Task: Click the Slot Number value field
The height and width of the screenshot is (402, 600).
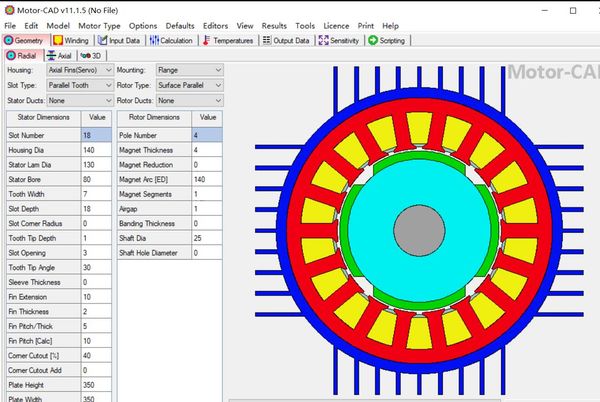Action: point(95,134)
